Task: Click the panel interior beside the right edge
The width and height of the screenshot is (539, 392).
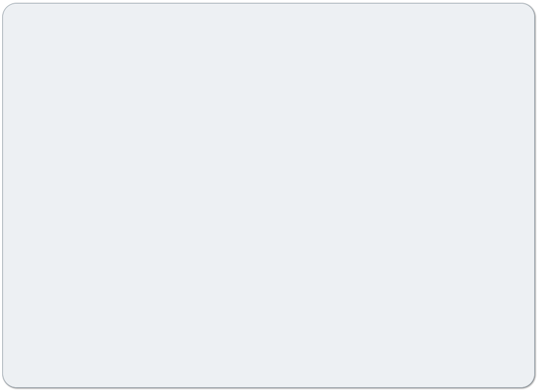Action: 528,195
